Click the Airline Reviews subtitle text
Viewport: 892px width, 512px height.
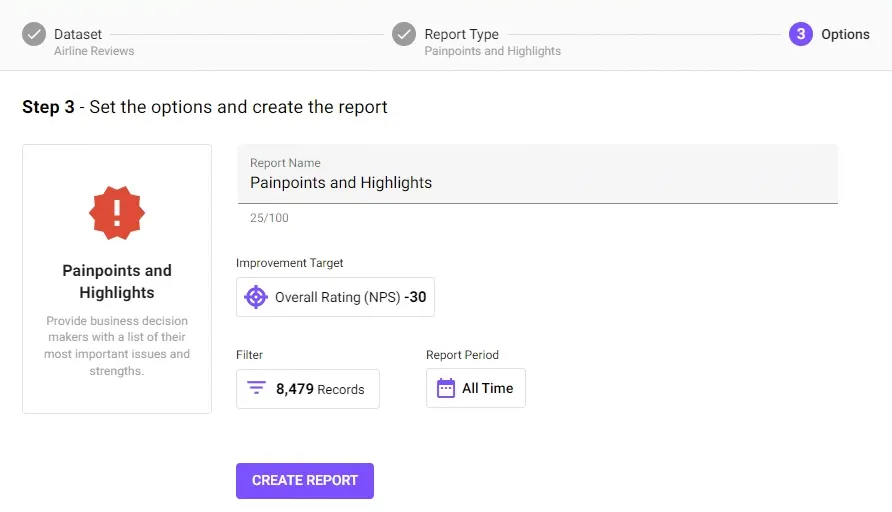pyautogui.click(x=94, y=51)
